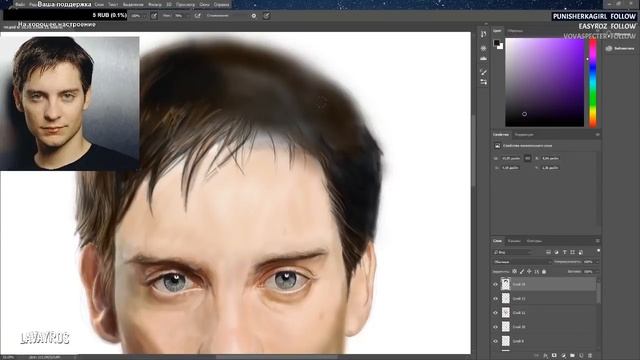Filter layers by adjustment layers icon
Viewport: 640px width, 360px height.
pos(556,252)
